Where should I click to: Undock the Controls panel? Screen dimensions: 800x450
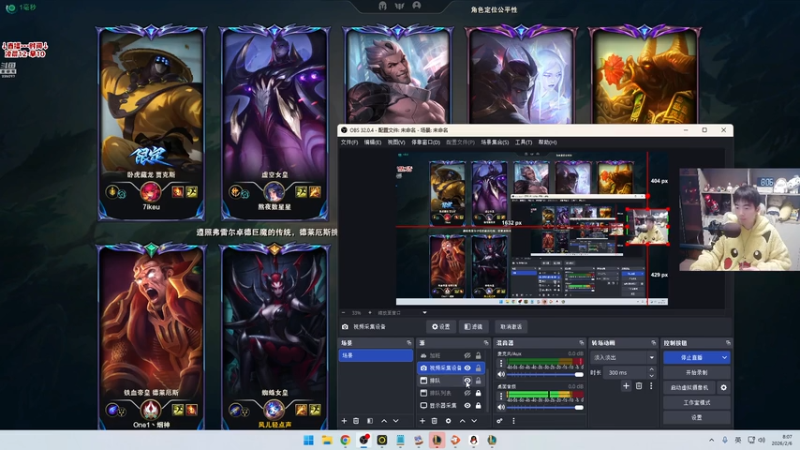pyautogui.click(x=728, y=343)
